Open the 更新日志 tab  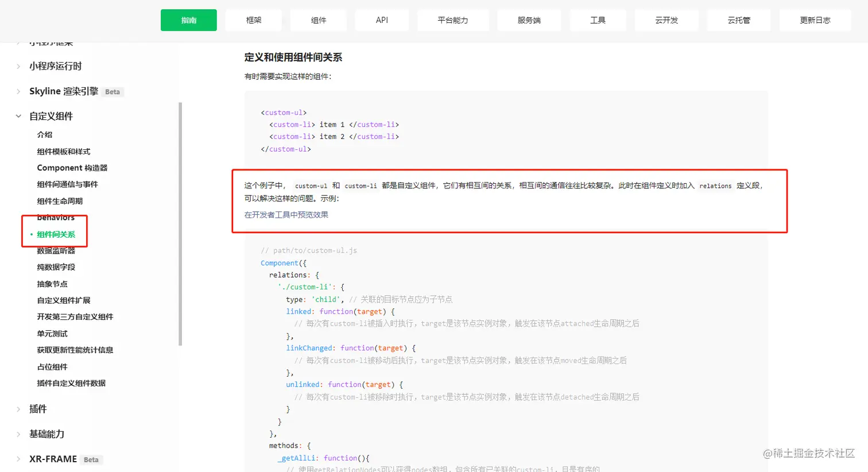pyautogui.click(x=815, y=20)
